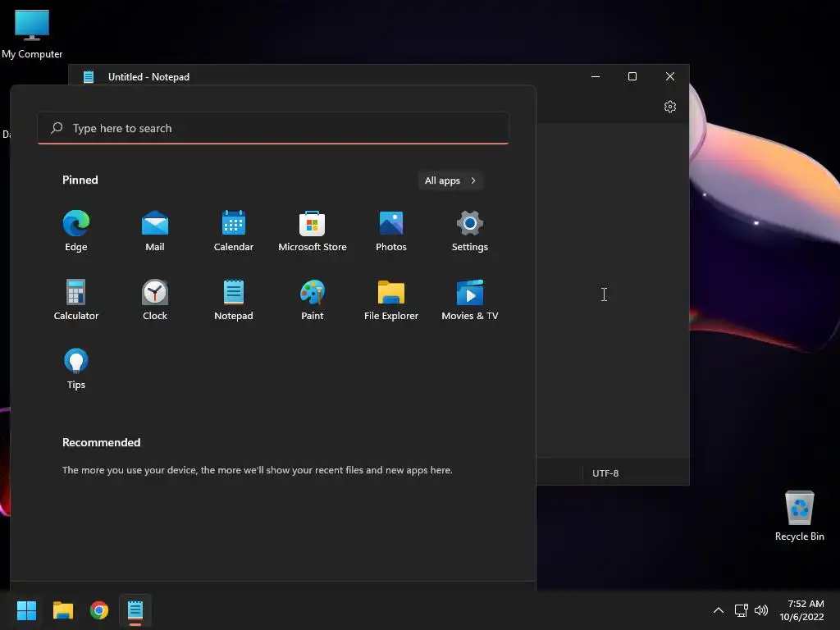Open File Explorer from pinned apps
840x630 pixels.
point(391,299)
